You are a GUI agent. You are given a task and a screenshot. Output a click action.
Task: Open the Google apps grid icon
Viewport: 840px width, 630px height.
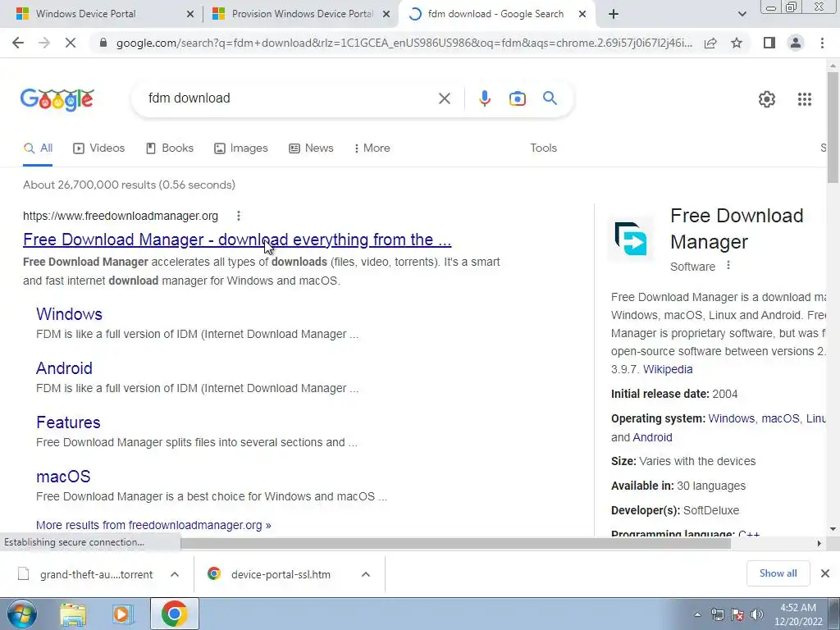point(804,99)
